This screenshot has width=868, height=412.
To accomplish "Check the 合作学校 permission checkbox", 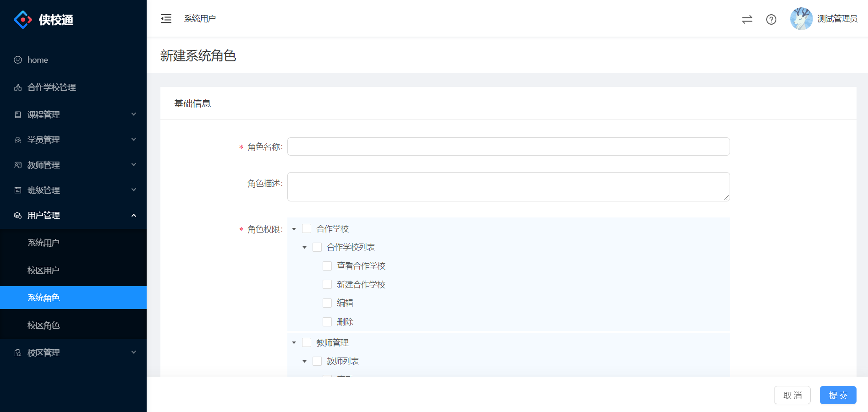I will 307,228.
